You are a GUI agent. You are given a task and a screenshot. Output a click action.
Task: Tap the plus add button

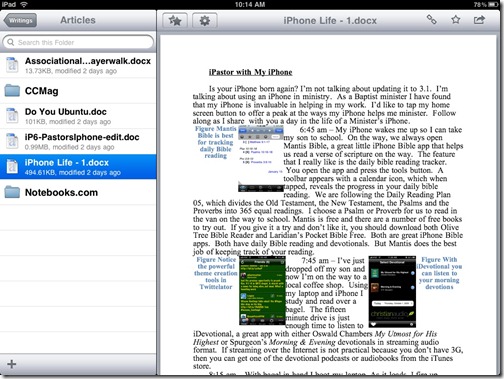click(x=12, y=364)
